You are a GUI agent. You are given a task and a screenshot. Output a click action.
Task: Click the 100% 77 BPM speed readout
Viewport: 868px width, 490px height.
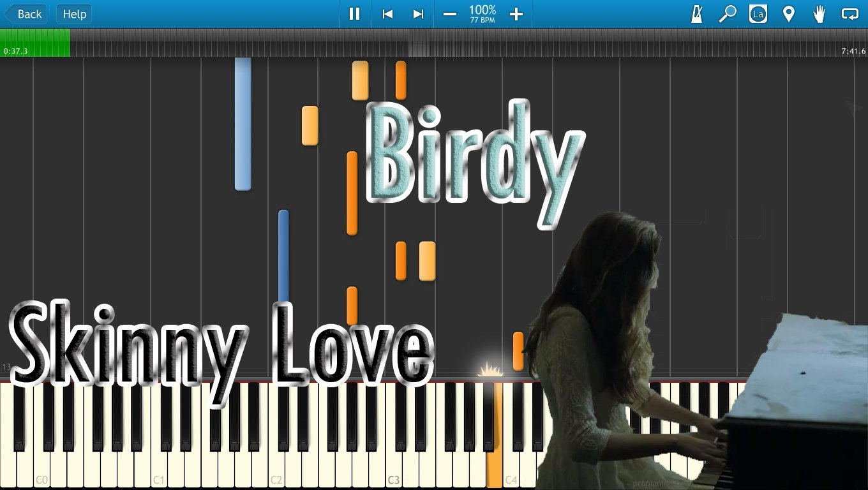click(x=483, y=14)
